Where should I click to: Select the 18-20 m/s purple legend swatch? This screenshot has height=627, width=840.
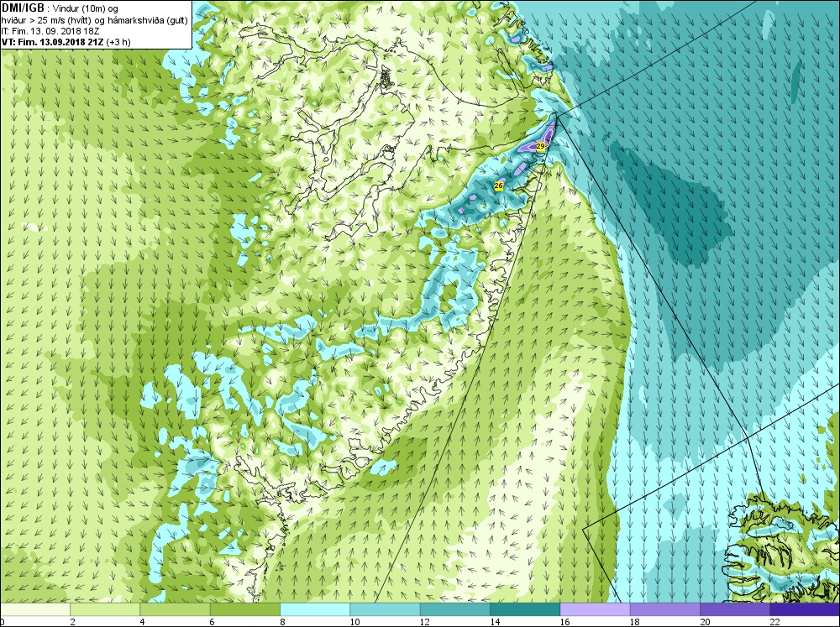click(664, 609)
